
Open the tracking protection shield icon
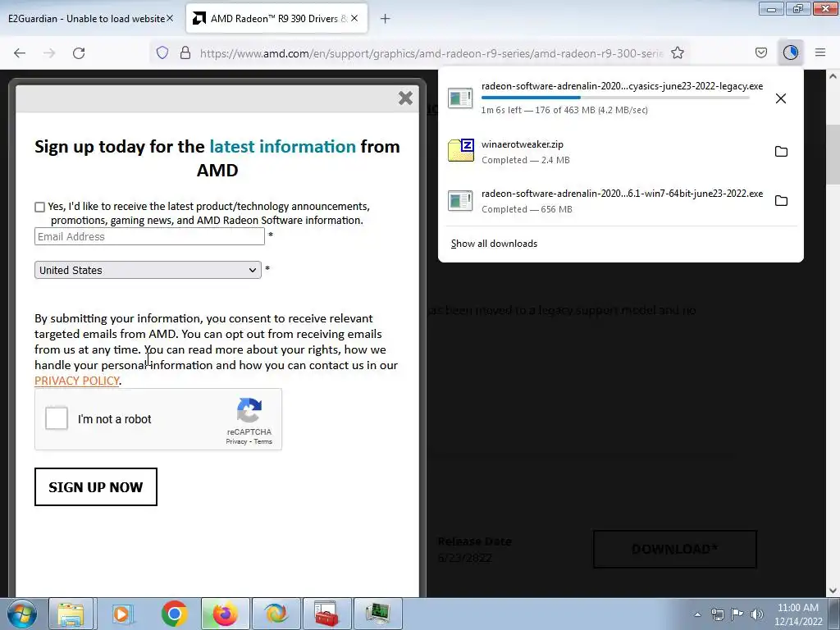click(162, 53)
